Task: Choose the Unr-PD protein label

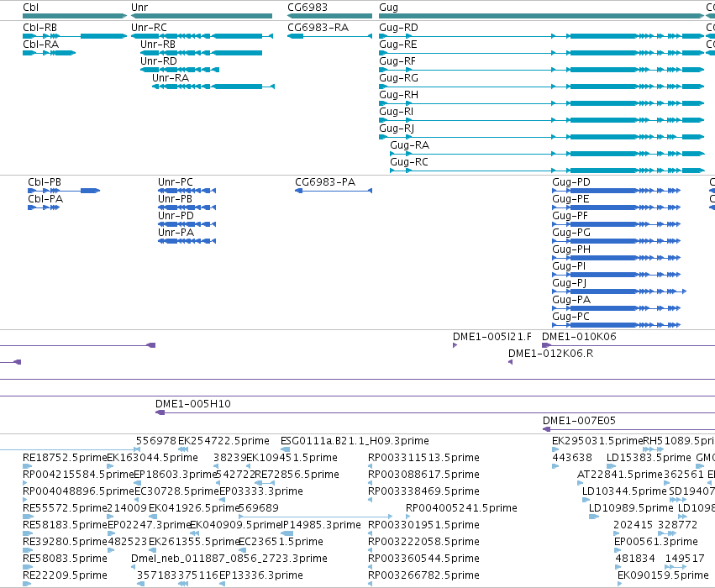Action: [x=176, y=216]
